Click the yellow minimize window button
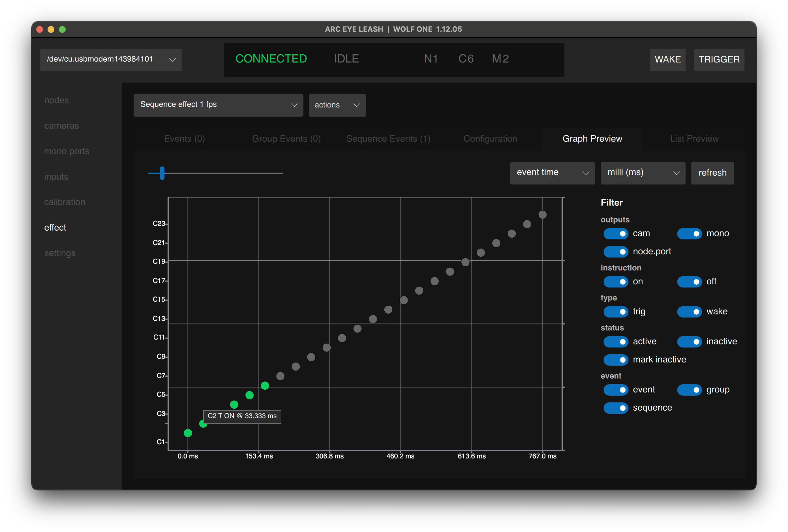 point(51,29)
